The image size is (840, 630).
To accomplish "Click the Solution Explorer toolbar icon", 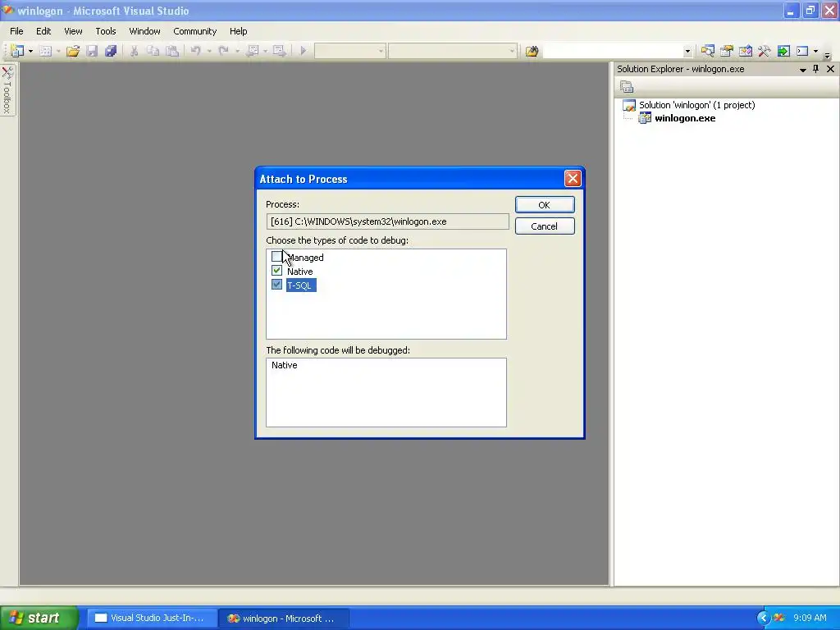I will tap(707, 51).
